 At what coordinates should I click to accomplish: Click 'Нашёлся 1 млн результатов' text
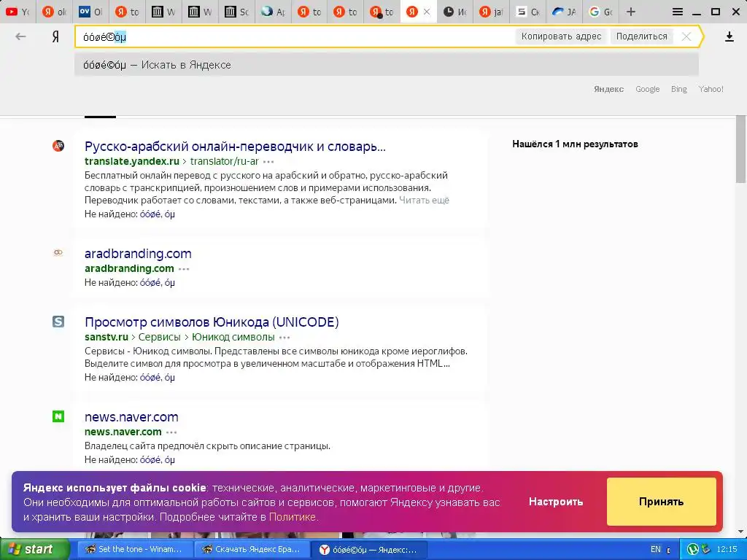[575, 144]
